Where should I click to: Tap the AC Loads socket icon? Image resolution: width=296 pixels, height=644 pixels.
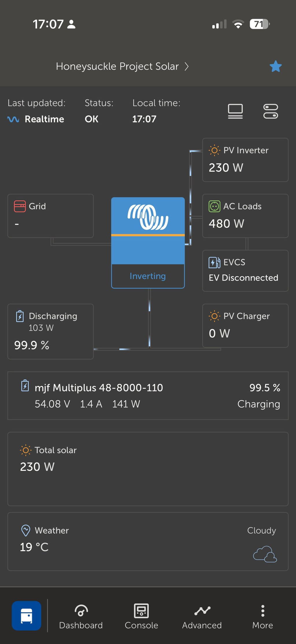click(x=214, y=206)
